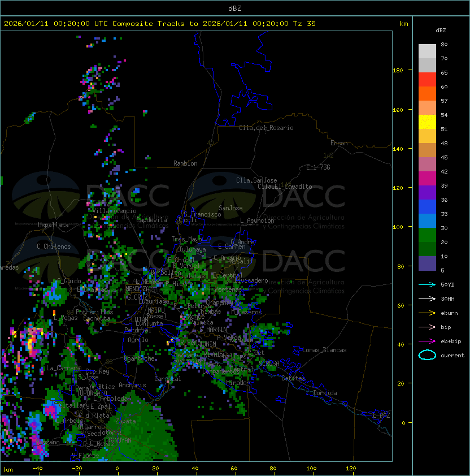The image size is (470, 476).
Task: Click the 'dBZ' heading above color scale
Action: [441, 31]
